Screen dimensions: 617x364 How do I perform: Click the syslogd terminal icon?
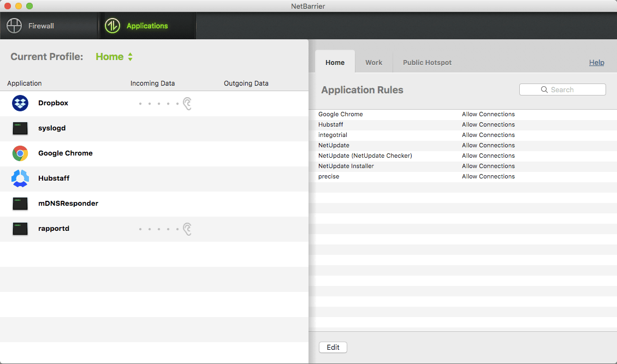(x=20, y=128)
